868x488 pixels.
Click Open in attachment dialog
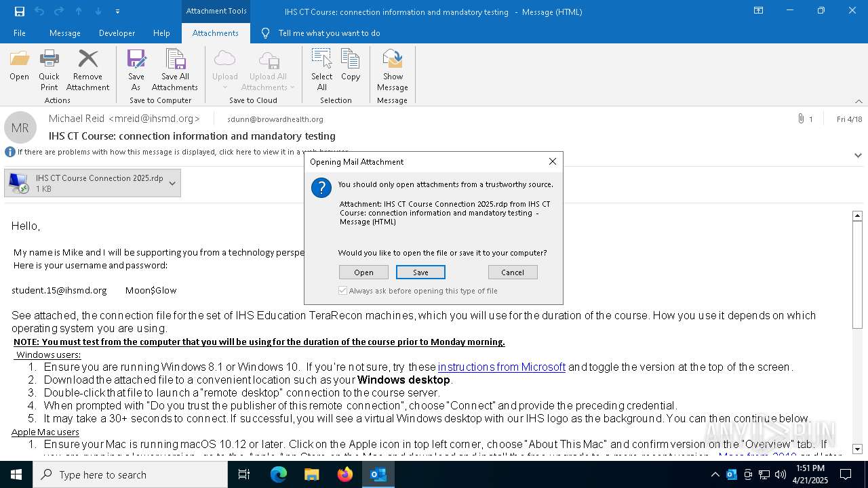coord(363,272)
